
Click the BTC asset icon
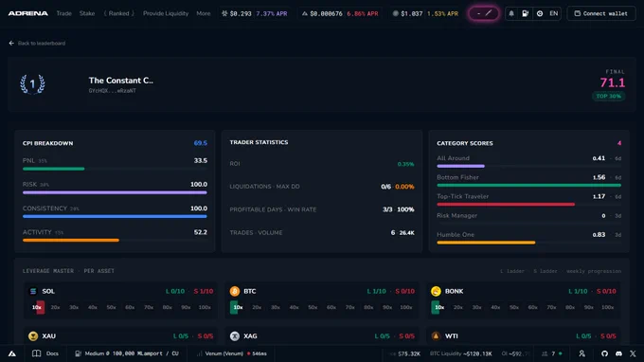click(x=235, y=291)
